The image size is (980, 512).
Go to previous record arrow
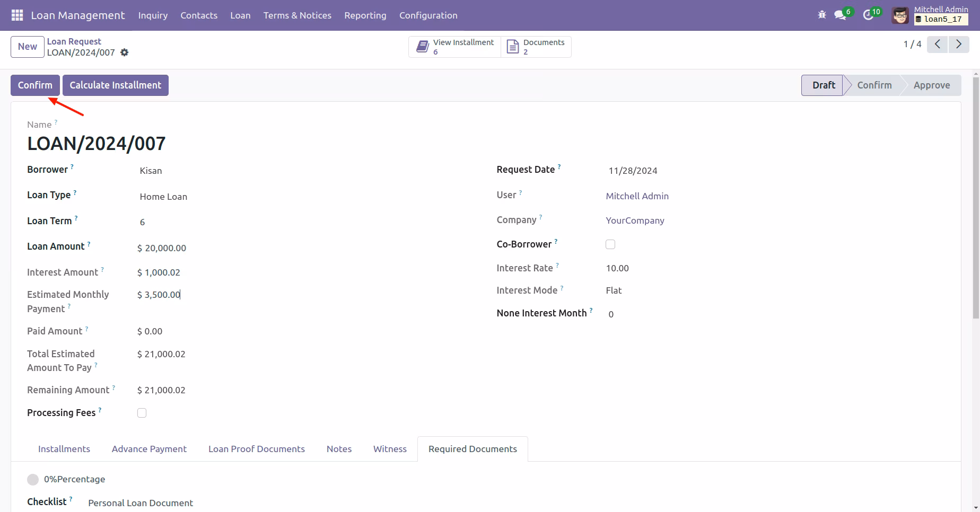click(x=938, y=45)
